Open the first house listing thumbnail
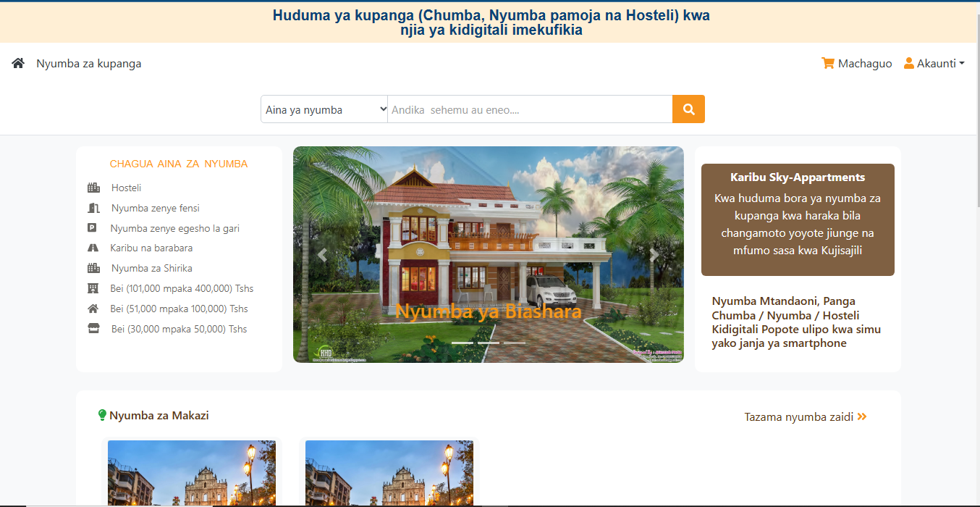This screenshot has width=980, height=507. 192,473
